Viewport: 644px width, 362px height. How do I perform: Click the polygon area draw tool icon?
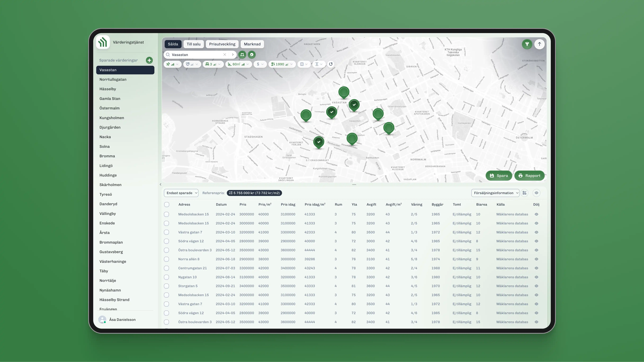coord(242,55)
